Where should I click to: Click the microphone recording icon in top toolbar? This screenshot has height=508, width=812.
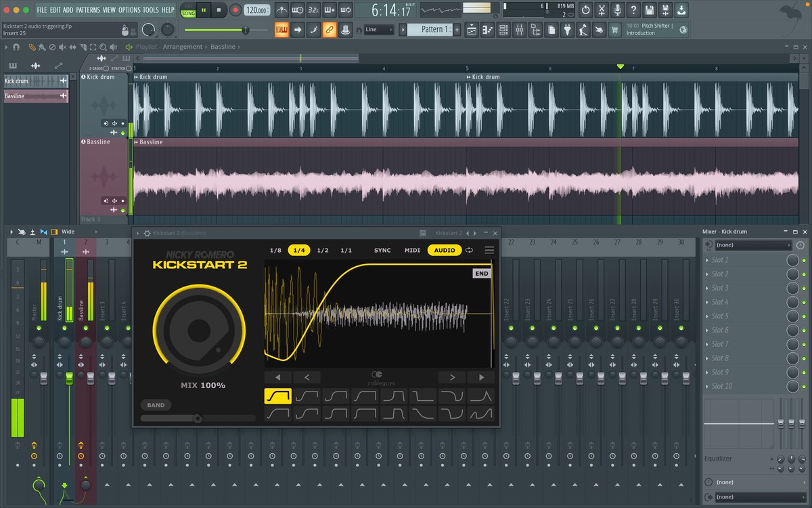click(x=617, y=10)
